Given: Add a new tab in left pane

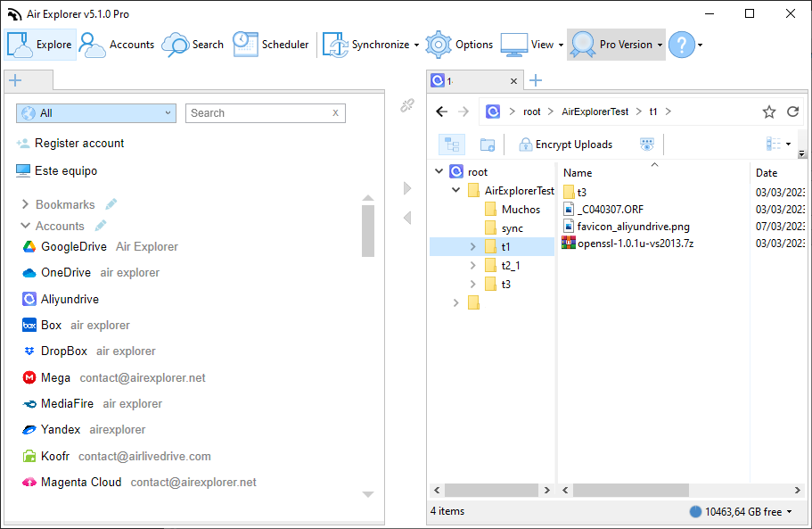Looking at the screenshot, I should click(x=15, y=80).
